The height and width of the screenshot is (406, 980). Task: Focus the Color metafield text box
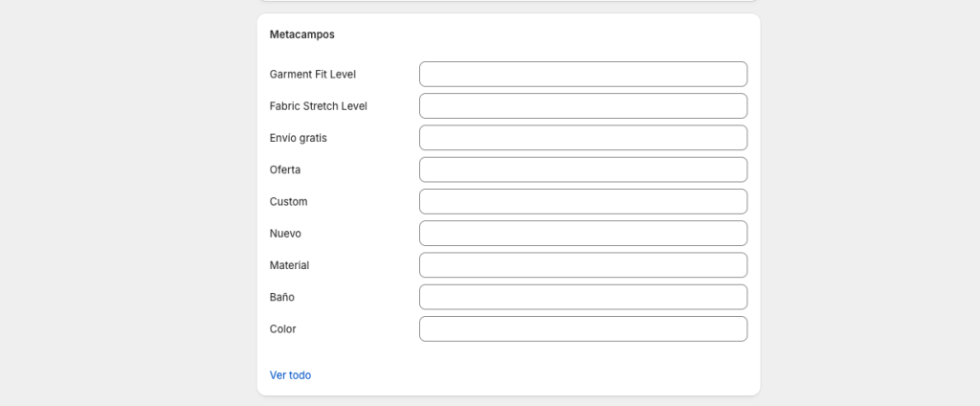point(583,328)
